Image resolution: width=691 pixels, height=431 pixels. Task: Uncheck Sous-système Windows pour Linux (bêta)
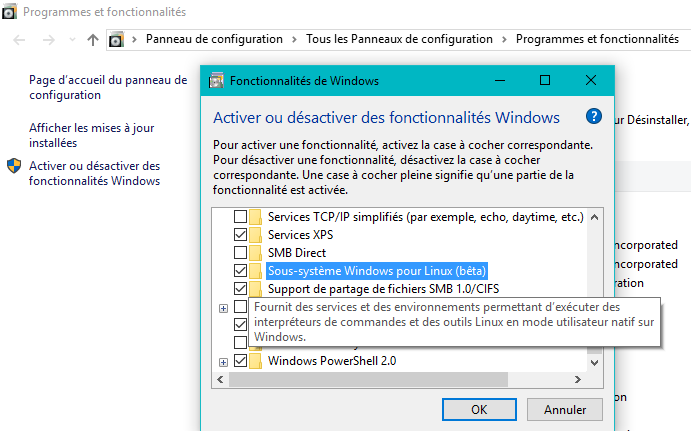[x=240, y=270]
